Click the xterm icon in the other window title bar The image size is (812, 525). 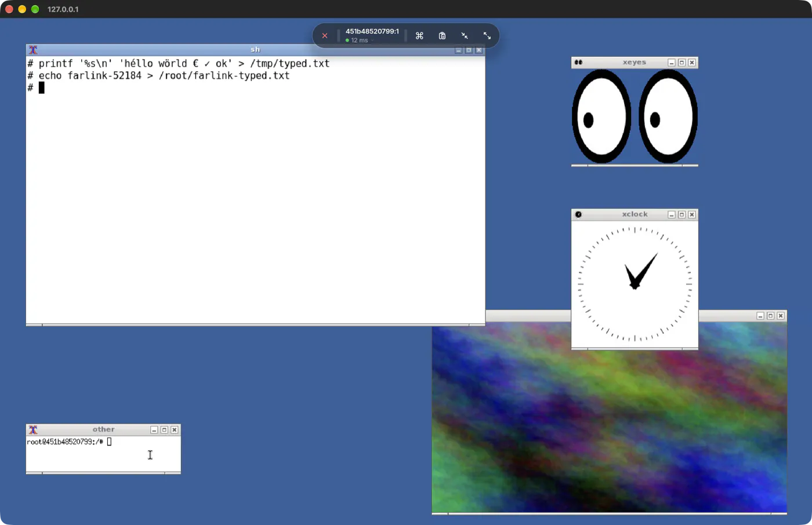pyautogui.click(x=33, y=429)
